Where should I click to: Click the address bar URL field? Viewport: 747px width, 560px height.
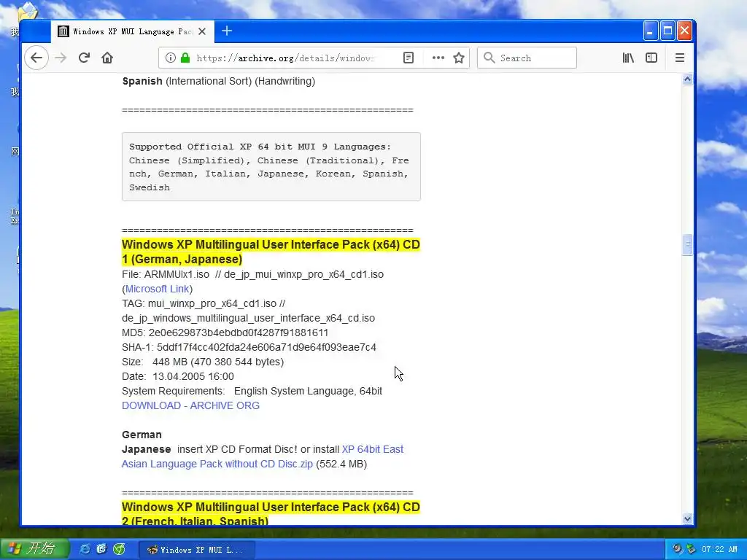285,58
